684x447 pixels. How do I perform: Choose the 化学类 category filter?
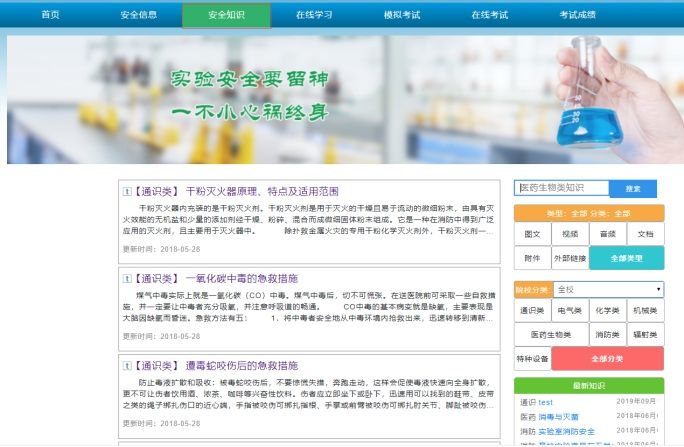tap(607, 311)
